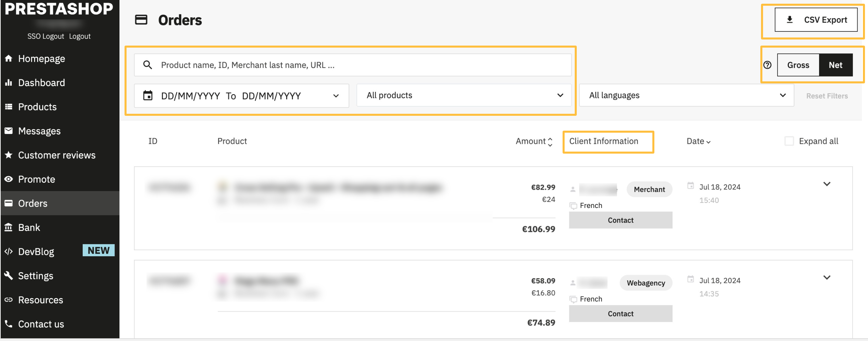
Task: Click the Merchant tag badge
Action: [649, 189]
